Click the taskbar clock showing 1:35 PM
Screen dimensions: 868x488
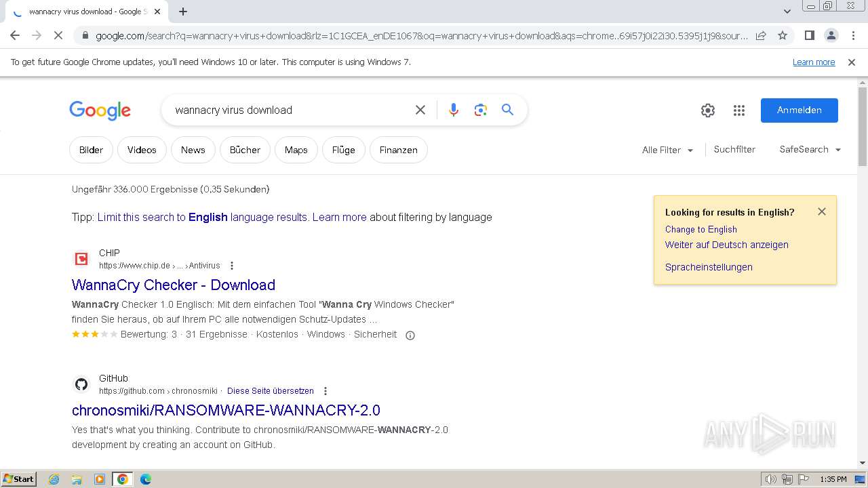(x=833, y=479)
